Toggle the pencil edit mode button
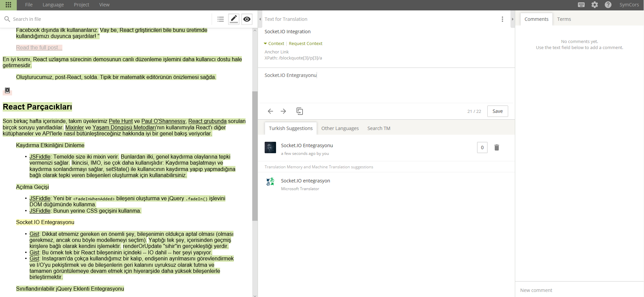Screen dimensions: 644x297 (234, 19)
